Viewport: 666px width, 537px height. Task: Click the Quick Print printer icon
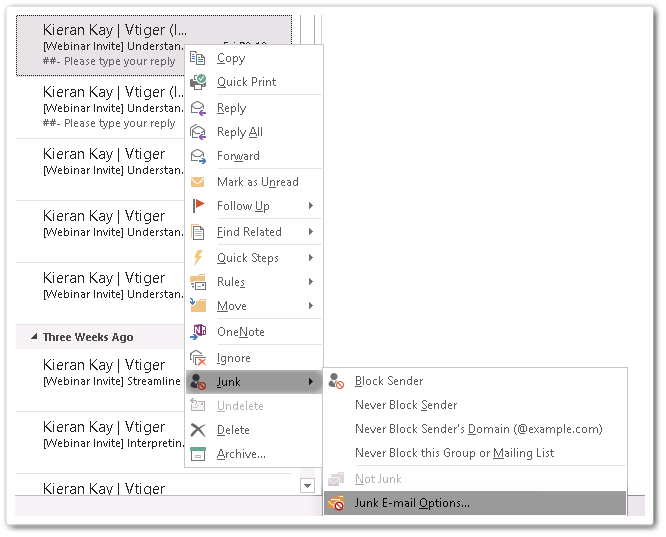pos(198,82)
